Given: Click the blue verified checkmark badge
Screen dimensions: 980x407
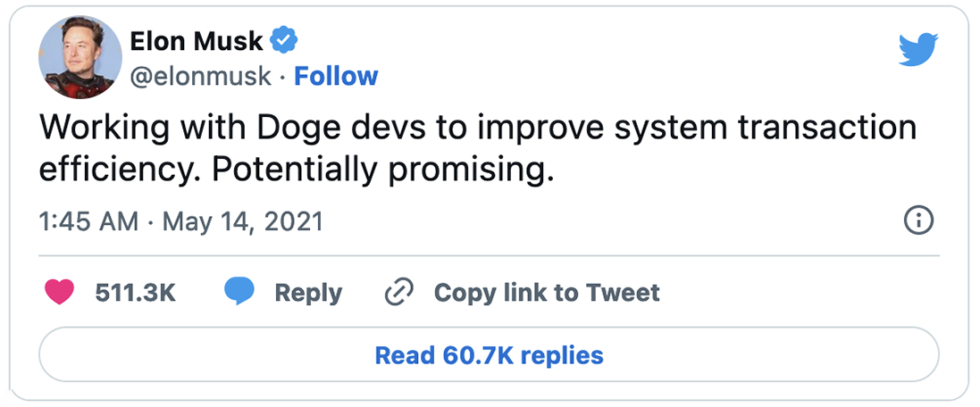Looking at the screenshot, I should tap(285, 40).
